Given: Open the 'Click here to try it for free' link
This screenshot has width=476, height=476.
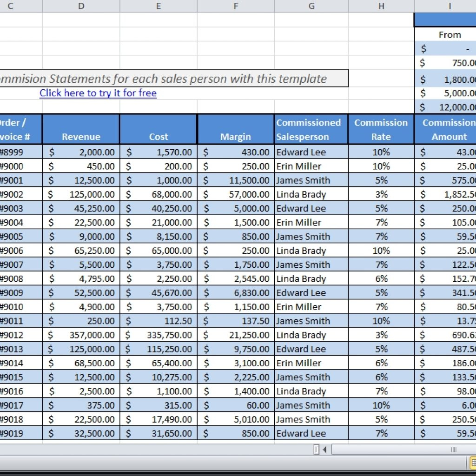Looking at the screenshot, I should (98, 93).
